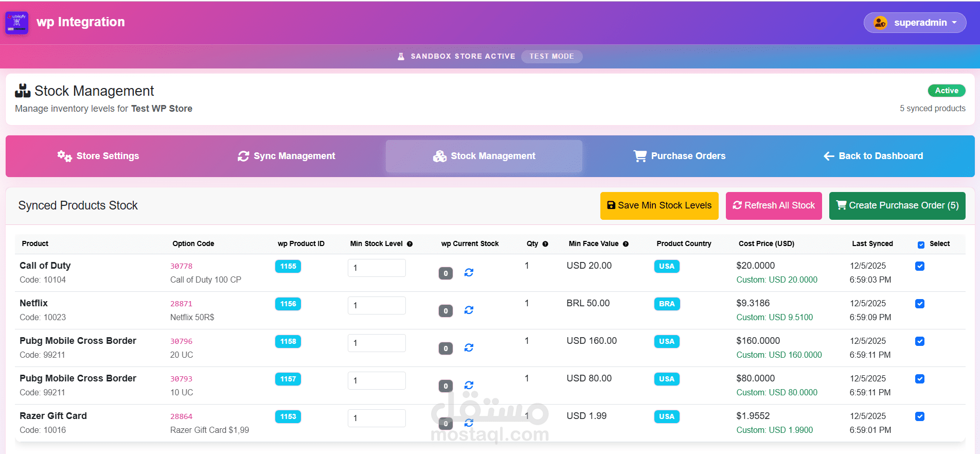Refresh stock for Call of Duty row
The height and width of the screenshot is (454, 980).
tap(469, 272)
